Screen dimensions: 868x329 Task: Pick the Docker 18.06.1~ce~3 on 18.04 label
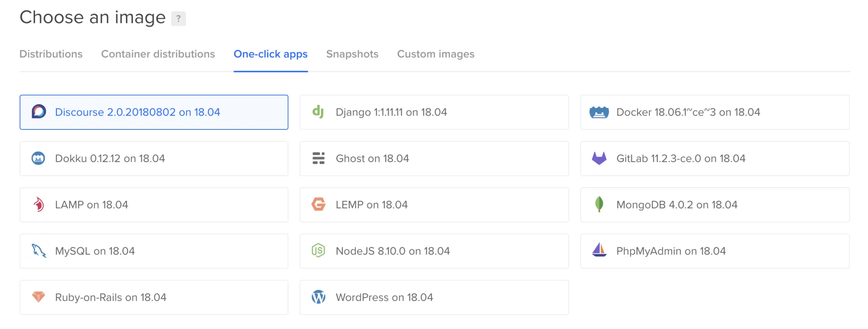[688, 112]
